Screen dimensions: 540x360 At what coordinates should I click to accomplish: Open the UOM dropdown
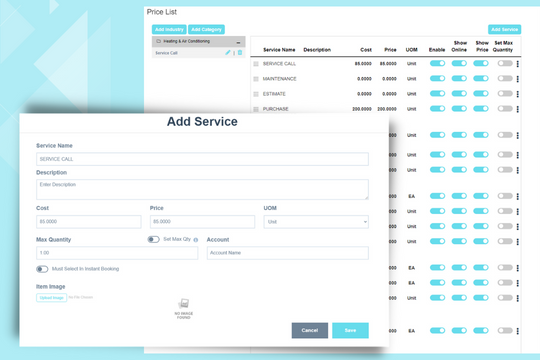pos(316,222)
